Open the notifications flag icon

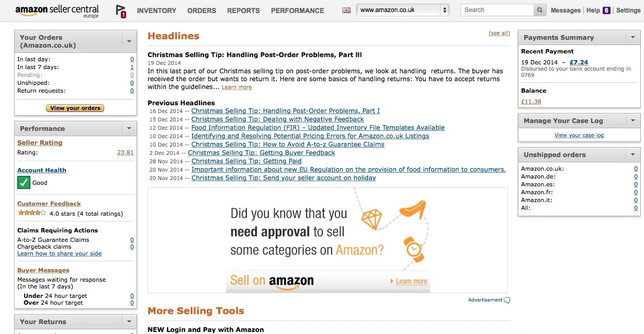pos(121,11)
